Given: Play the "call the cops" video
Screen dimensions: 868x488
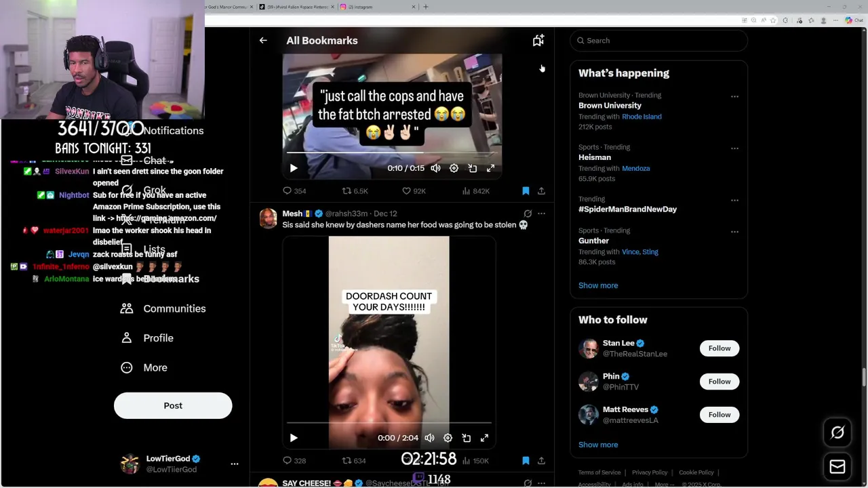Looking at the screenshot, I should (x=294, y=168).
